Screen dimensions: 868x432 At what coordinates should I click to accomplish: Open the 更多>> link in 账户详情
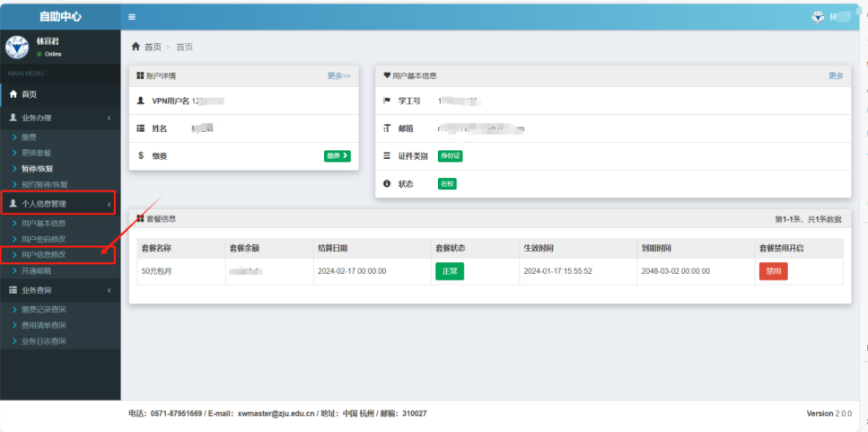[x=338, y=76]
